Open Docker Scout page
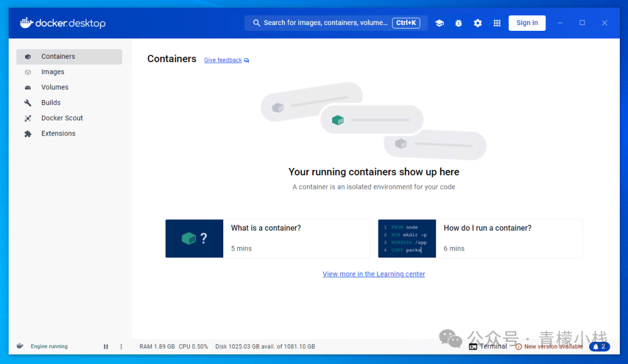Screen dimensions: 628x364 (62, 118)
